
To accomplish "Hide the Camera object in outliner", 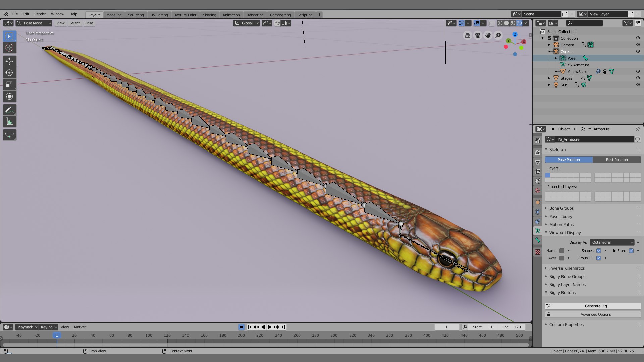I will [x=638, y=45].
